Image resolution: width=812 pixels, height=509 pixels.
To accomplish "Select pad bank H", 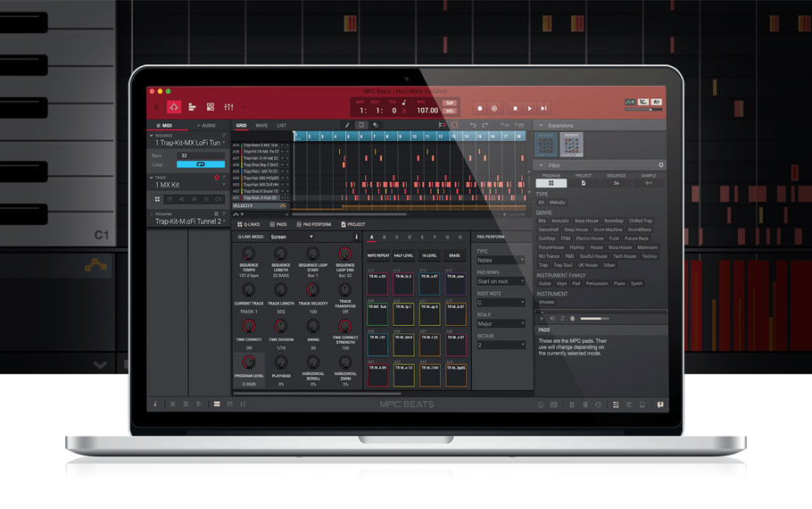I will point(460,238).
